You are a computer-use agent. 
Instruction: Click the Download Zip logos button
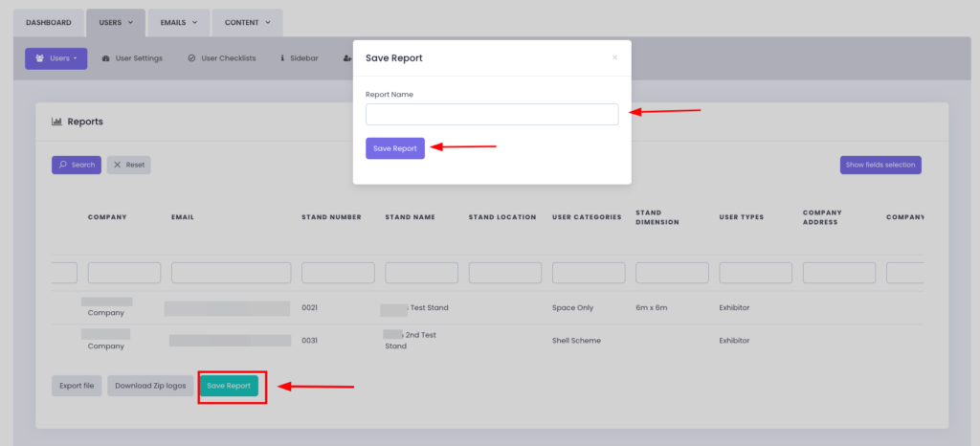click(x=150, y=386)
